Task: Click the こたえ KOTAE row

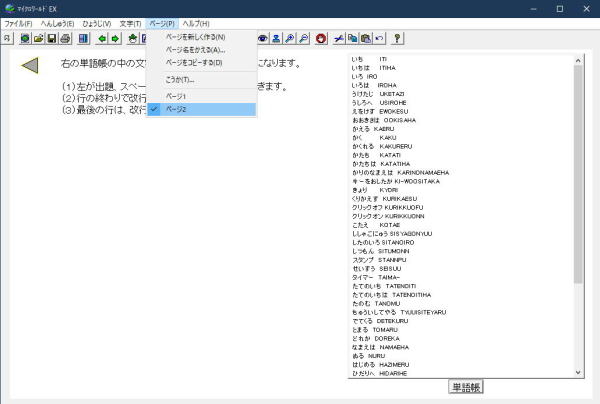Action: (x=376, y=225)
